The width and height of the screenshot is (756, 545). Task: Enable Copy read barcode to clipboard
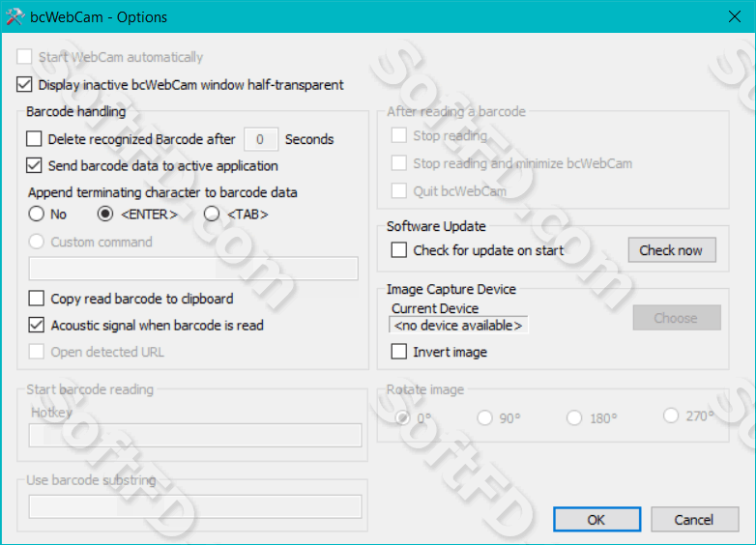(x=36, y=299)
